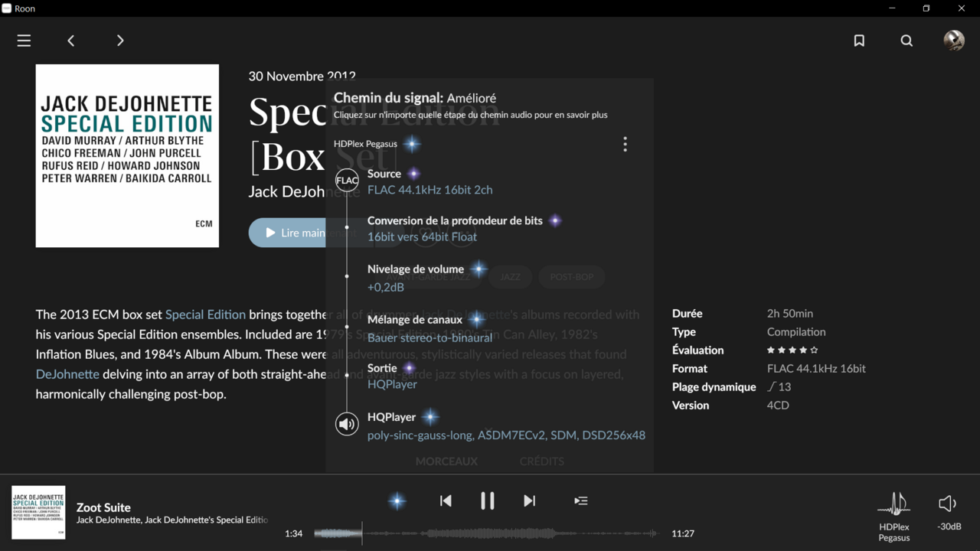Open bookmarks icon in top bar
The width and height of the screenshot is (980, 551).
[859, 41]
